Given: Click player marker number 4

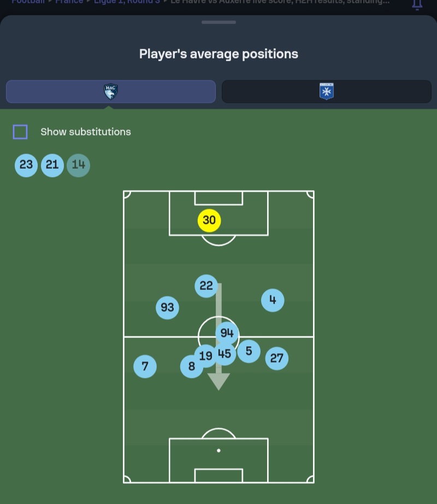Looking at the screenshot, I should pyautogui.click(x=273, y=300).
